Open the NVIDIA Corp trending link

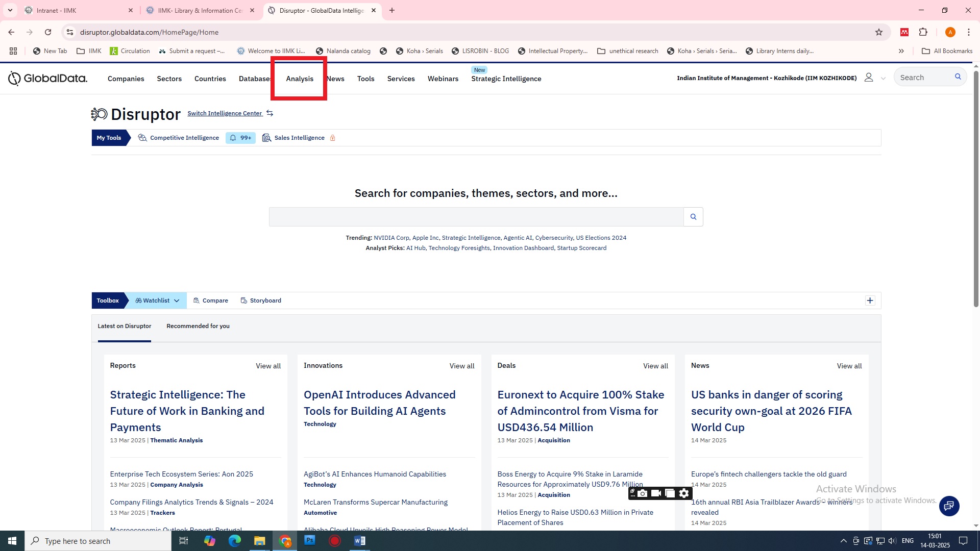(391, 238)
